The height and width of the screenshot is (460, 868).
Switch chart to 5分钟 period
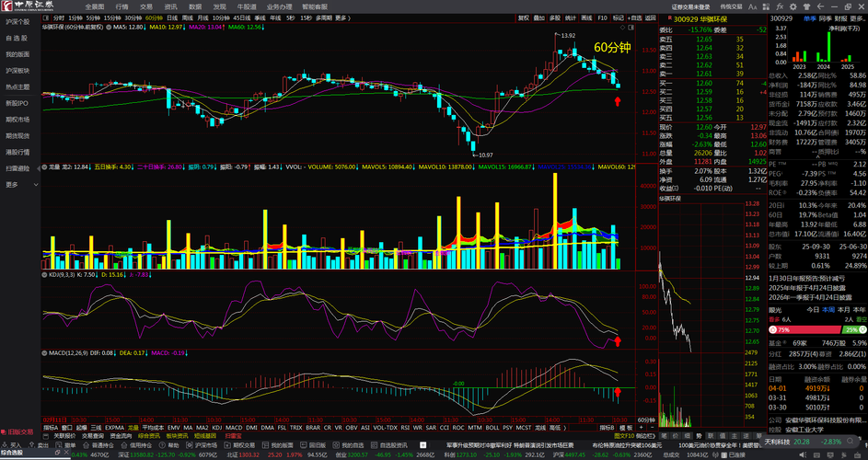point(92,17)
